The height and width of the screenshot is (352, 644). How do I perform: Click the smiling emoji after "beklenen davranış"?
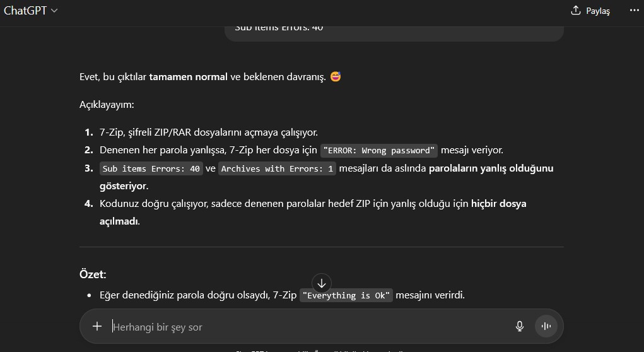336,77
